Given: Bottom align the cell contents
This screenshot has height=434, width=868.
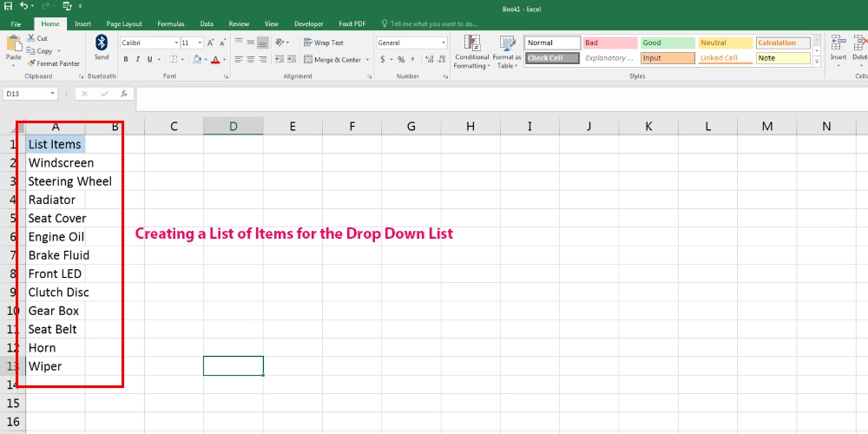Looking at the screenshot, I should coord(263,42).
